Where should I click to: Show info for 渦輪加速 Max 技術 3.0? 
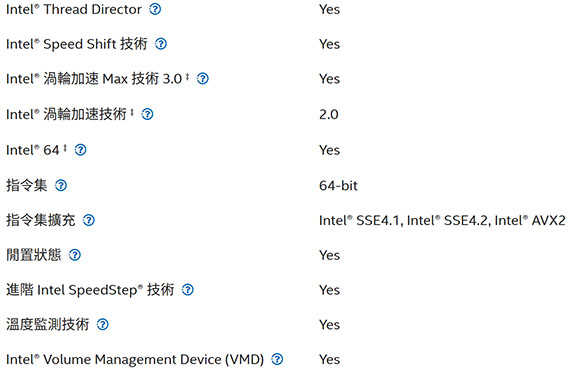click(x=203, y=78)
